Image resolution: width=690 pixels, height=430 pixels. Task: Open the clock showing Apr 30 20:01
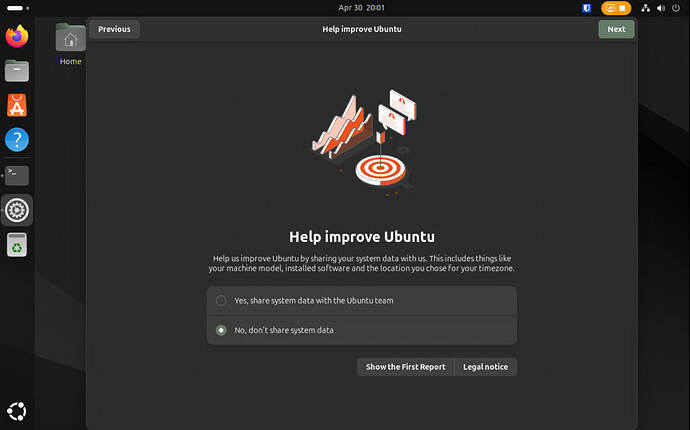361,8
